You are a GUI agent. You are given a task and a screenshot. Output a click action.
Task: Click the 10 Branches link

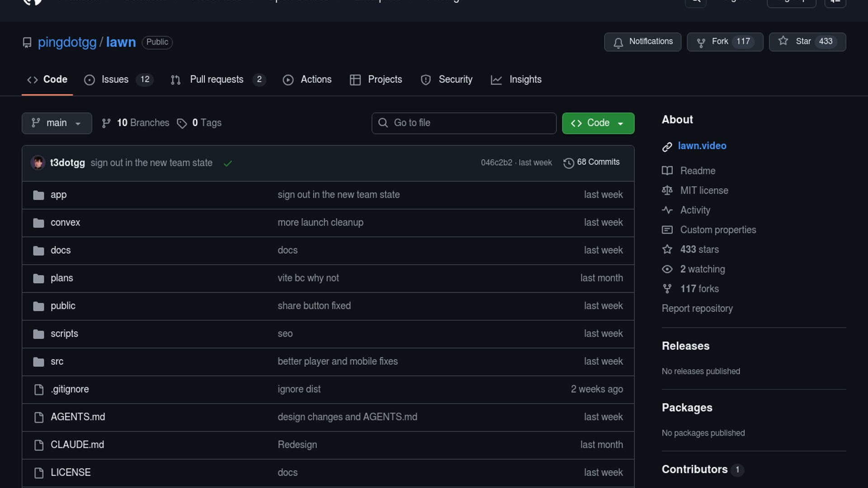(x=142, y=123)
